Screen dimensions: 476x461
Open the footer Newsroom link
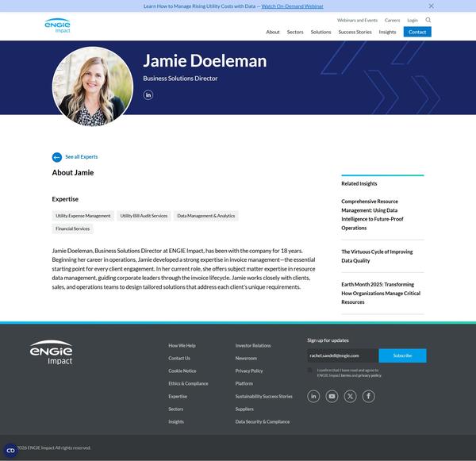click(246, 359)
